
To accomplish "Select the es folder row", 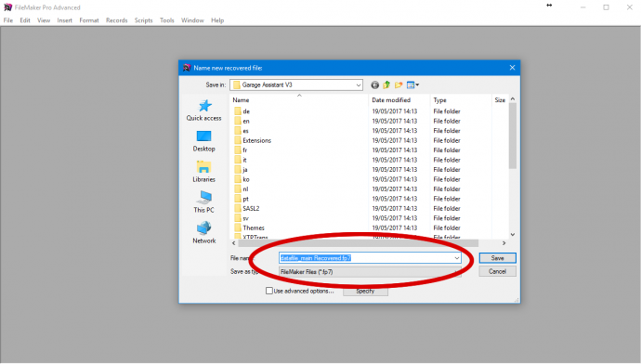I will click(369, 131).
